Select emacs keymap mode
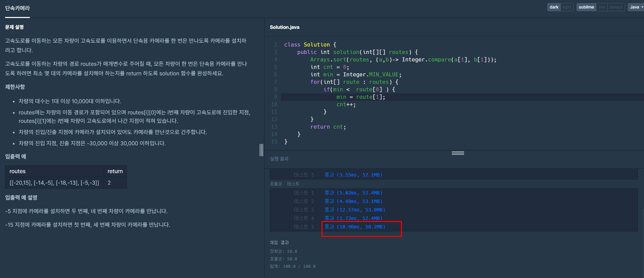Screen dimensions: 644x278 click(x=616, y=7)
